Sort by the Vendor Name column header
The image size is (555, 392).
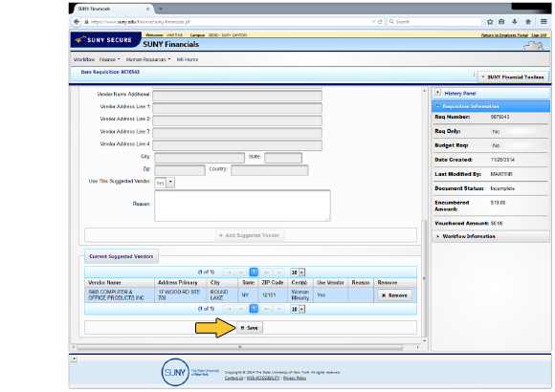120,283
